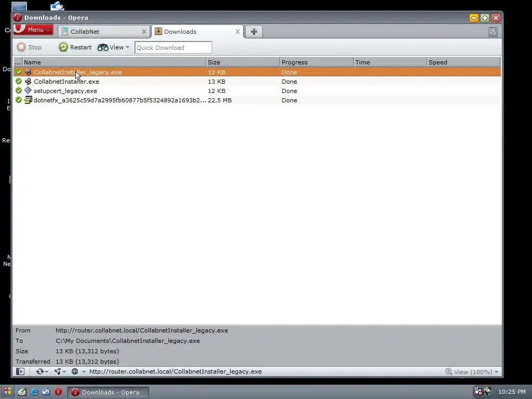Launch Internet Explorer from quick launch
The height and width of the screenshot is (399, 532).
click(34, 392)
